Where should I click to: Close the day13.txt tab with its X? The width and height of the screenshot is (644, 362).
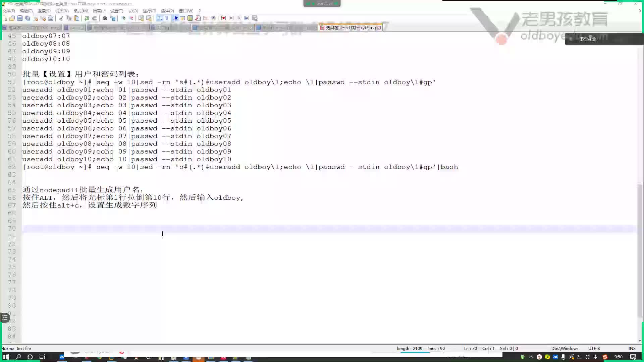click(x=379, y=28)
